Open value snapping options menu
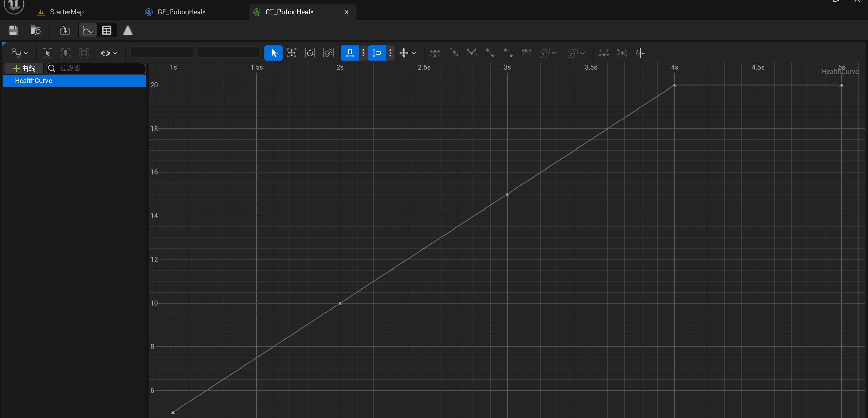 (x=390, y=53)
